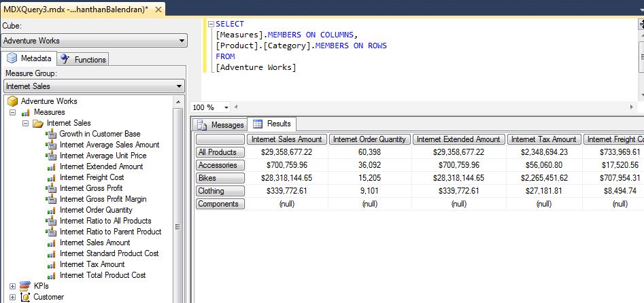Click the Internet Sales Amount column header
The height and width of the screenshot is (303, 644).
(287, 139)
